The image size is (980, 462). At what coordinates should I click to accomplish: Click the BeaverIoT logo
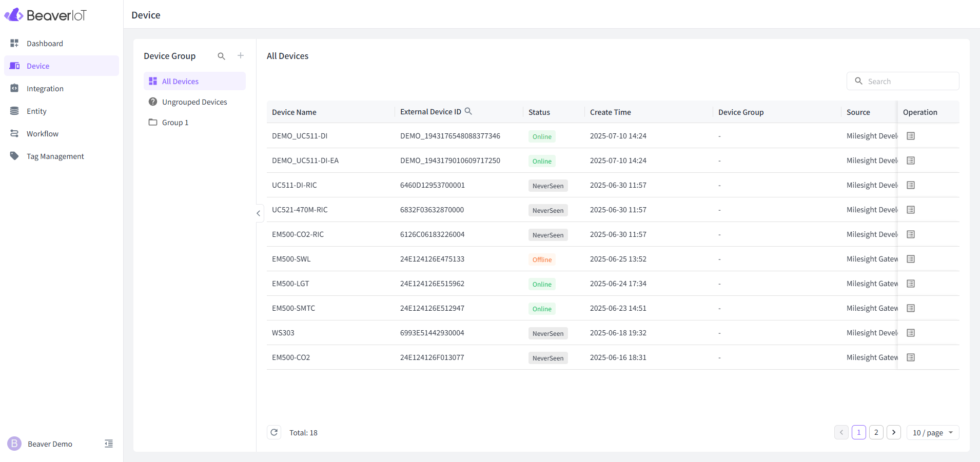tap(46, 15)
